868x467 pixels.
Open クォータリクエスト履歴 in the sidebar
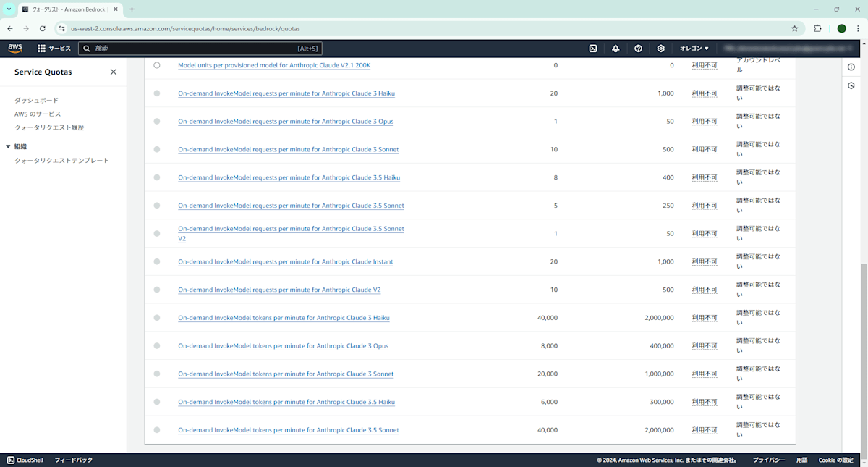(49, 127)
